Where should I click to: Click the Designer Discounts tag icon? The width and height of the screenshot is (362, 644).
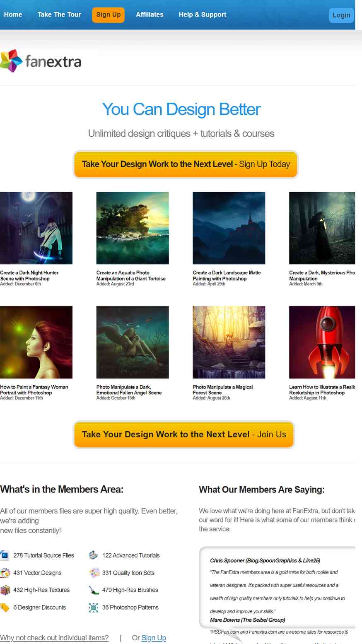(x=5, y=608)
